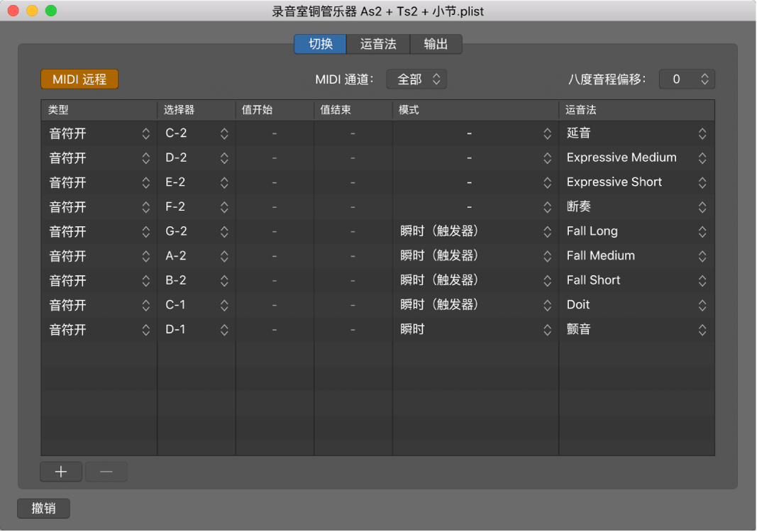This screenshot has height=532, width=757.
Task: Adjust the 八度音程偏移 stepper
Action: [x=703, y=79]
